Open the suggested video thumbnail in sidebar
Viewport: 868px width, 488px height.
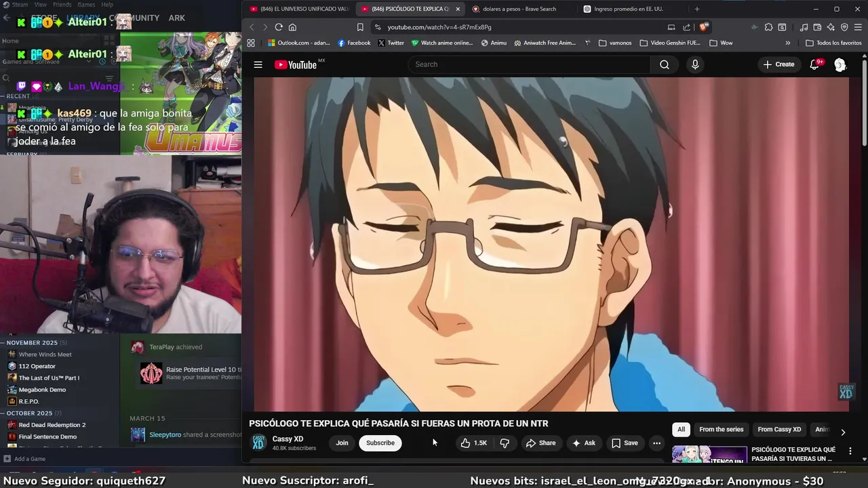coord(709,454)
